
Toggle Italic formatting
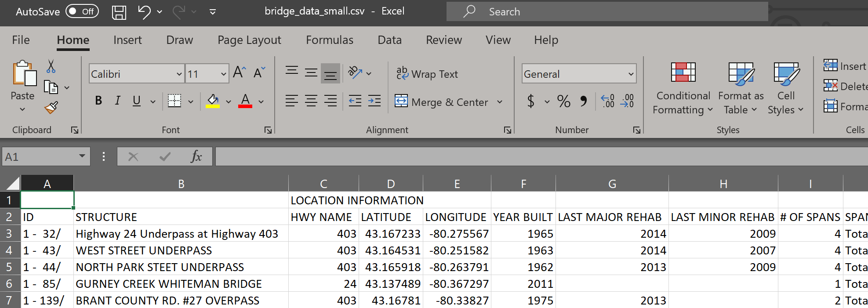tap(117, 101)
